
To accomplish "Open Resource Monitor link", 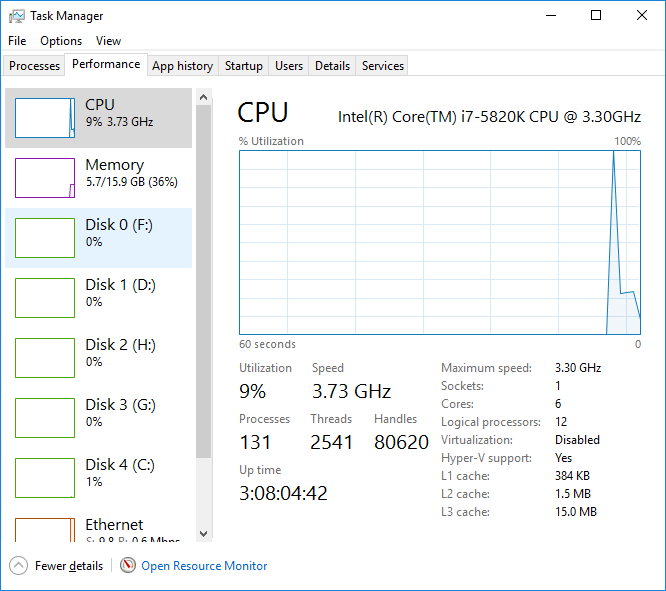I will point(204,566).
